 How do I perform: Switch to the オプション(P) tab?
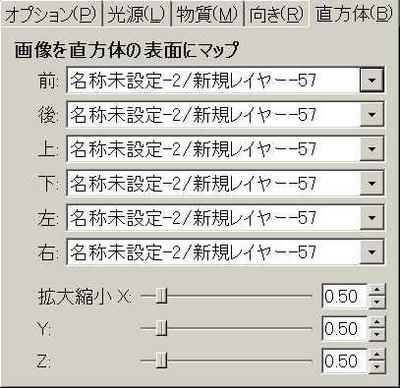(x=51, y=15)
